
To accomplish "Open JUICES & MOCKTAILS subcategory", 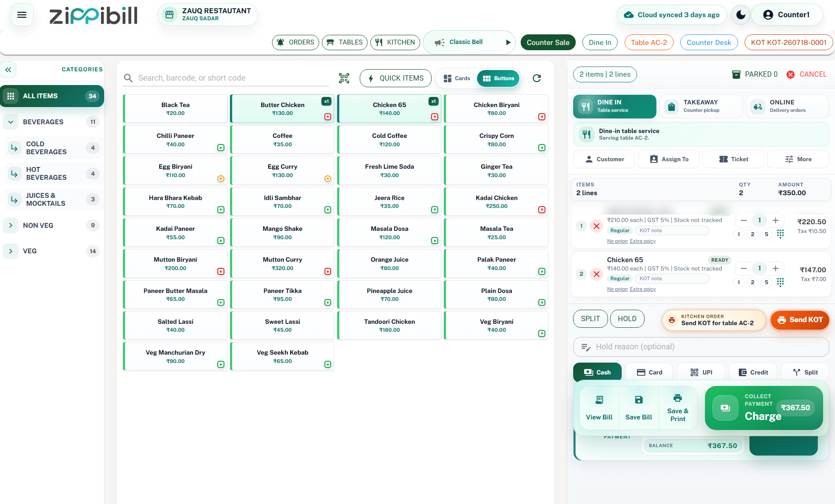I will [53, 200].
